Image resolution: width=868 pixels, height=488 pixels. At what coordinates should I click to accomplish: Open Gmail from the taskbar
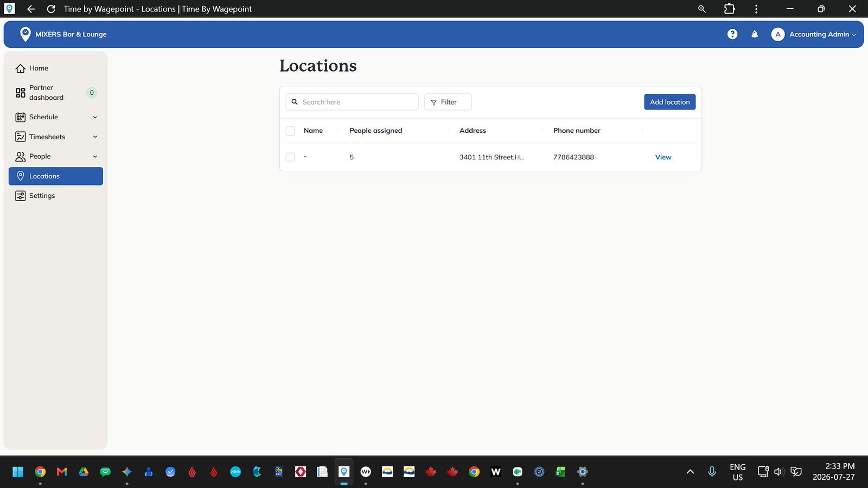[x=62, y=472]
